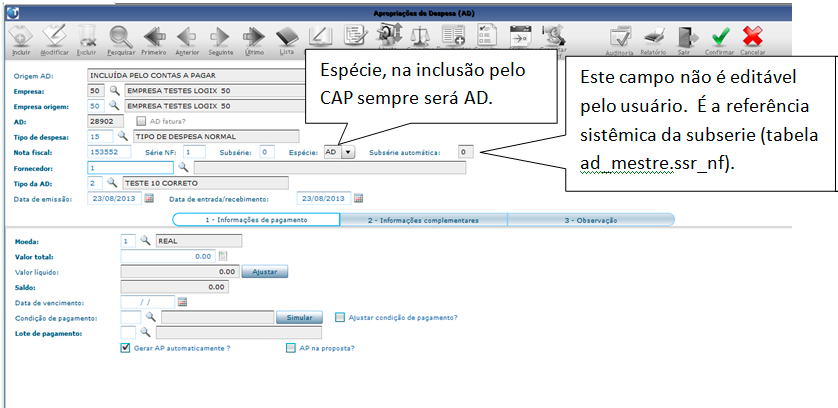Viewport: 838px width, 408px height.
Task: Open Condição de pagamento lookup magnifier
Action: pos(151,317)
